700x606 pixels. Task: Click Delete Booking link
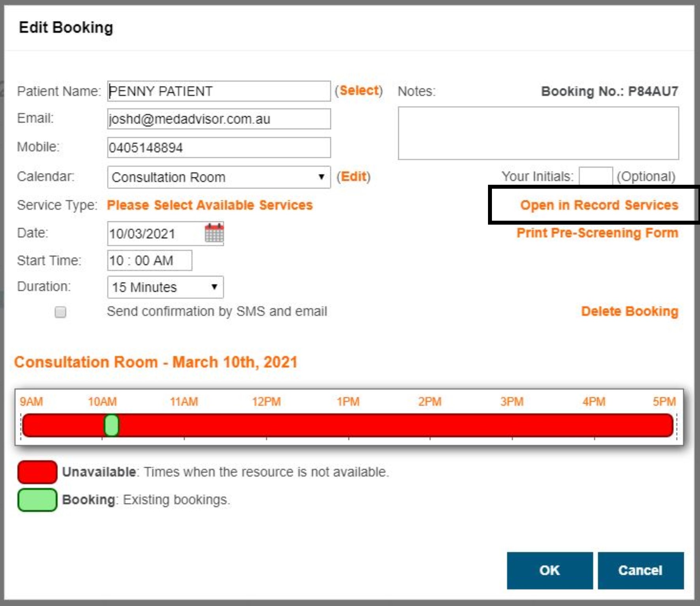pos(630,311)
